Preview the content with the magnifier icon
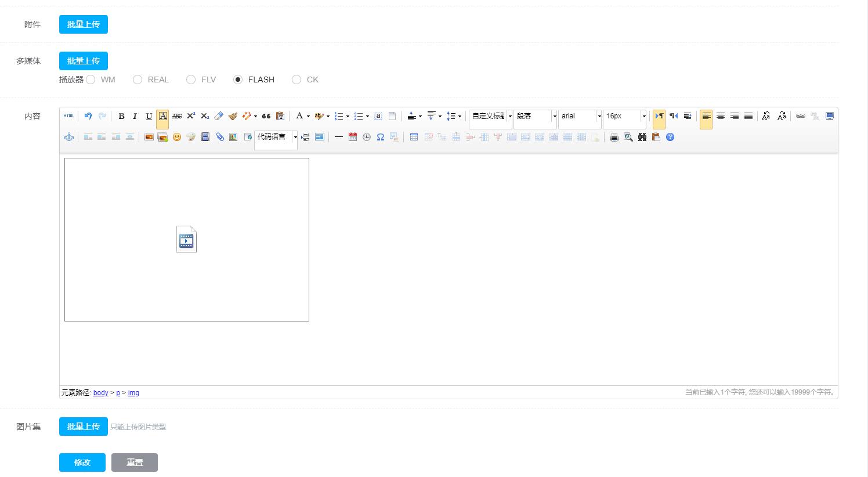This screenshot has height=477, width=868. (x=628, y=137)
